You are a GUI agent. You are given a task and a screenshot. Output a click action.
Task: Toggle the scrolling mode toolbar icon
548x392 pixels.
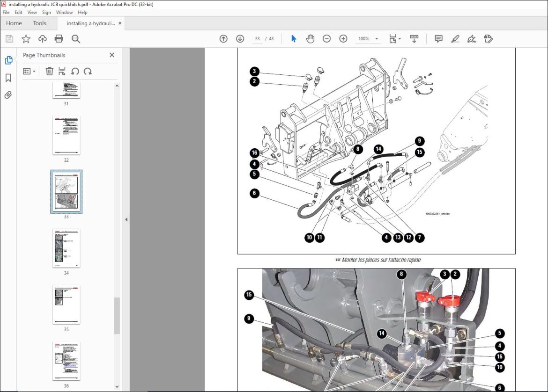pos(414,39)
